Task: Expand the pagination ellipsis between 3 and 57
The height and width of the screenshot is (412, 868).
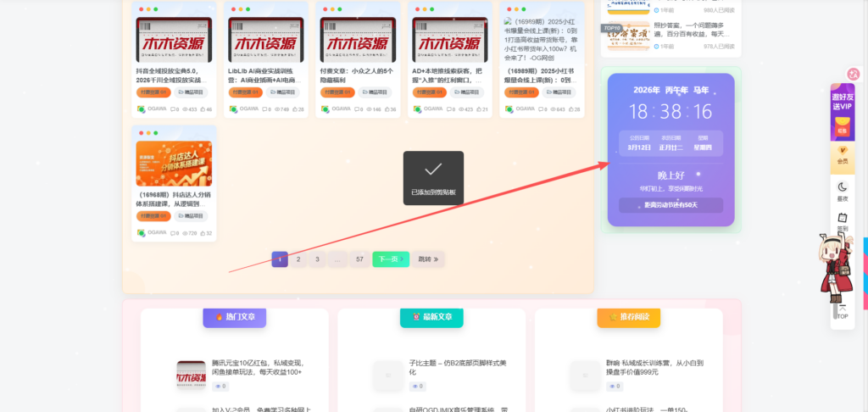Action: tap(337, 259)
